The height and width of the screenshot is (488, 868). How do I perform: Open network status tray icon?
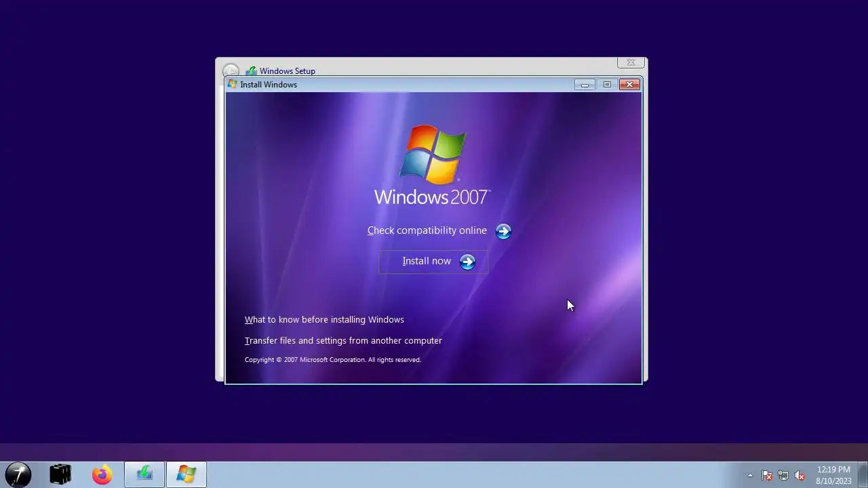(783, 475)
